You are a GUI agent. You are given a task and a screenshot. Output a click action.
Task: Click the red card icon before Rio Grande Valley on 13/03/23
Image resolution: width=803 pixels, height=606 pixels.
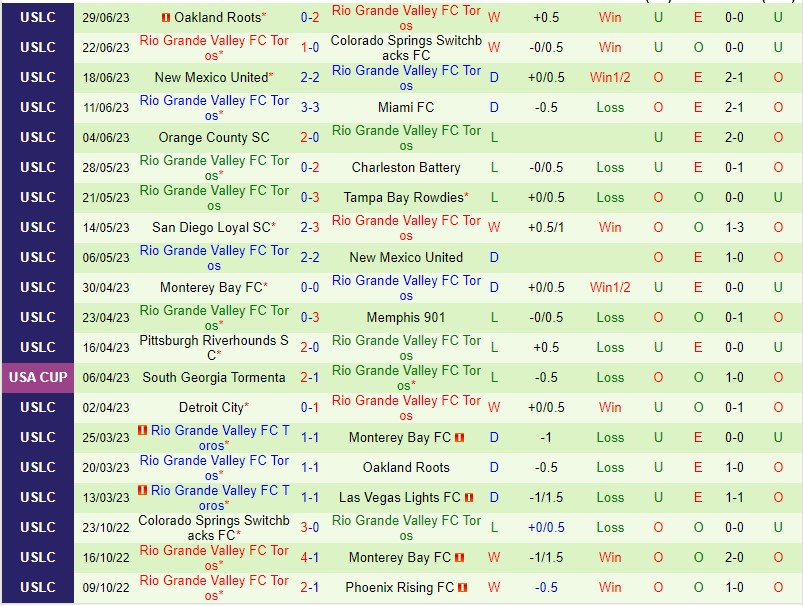tap(142, 490)
